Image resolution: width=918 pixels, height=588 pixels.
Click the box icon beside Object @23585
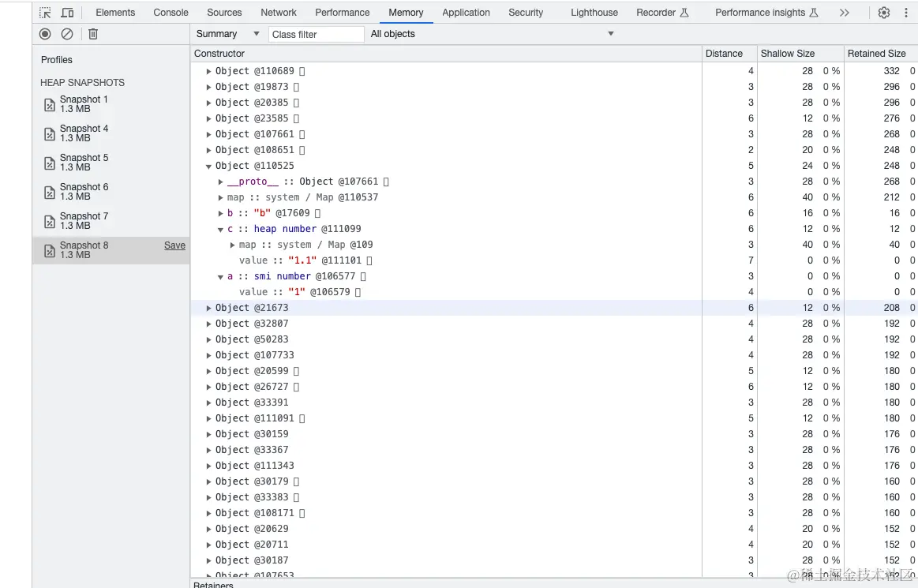pos(296,118)
